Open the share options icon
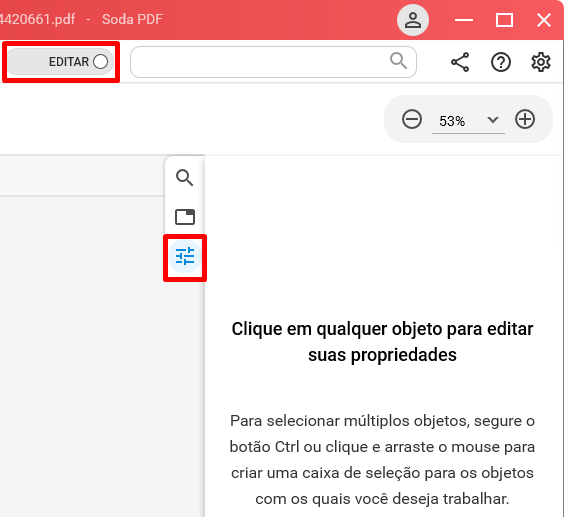 pyautogui.click(x=460, y=62)
